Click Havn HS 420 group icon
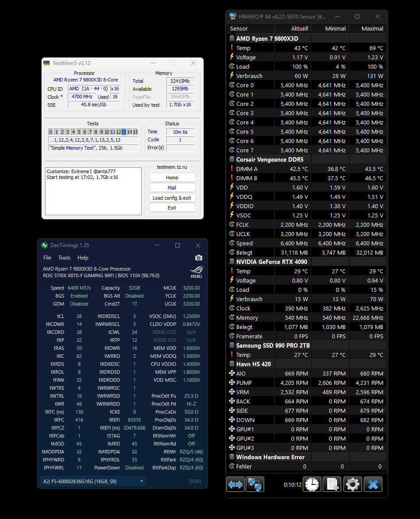This screenshot has width=420, height=519. (232, 364)
